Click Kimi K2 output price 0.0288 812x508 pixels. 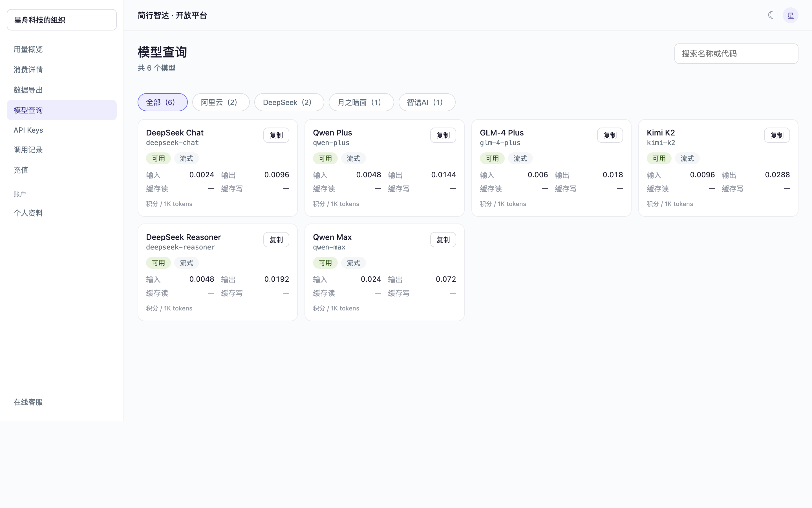777,175
